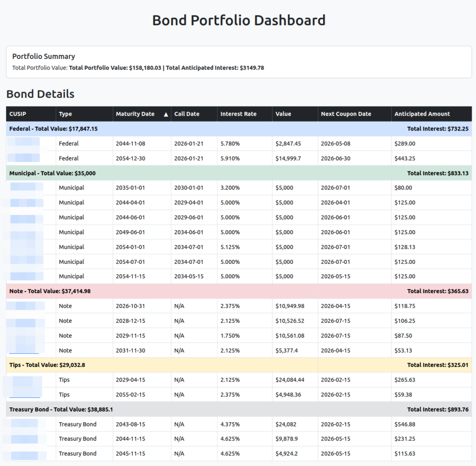Click the Anticipated Amount column header
The image size is (476, 466).
422,114
